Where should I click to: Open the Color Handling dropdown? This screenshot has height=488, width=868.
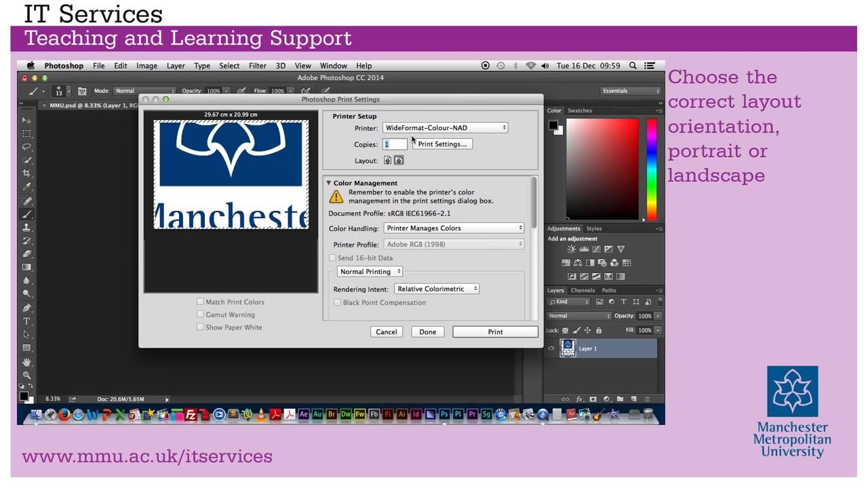(x=454, y=228)
